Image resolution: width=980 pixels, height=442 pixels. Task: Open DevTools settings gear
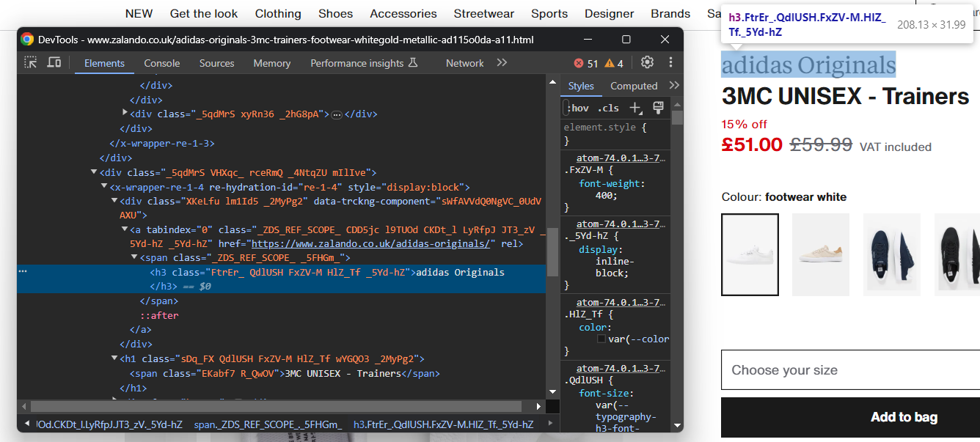pyautogui.click(x=647, y=63)
